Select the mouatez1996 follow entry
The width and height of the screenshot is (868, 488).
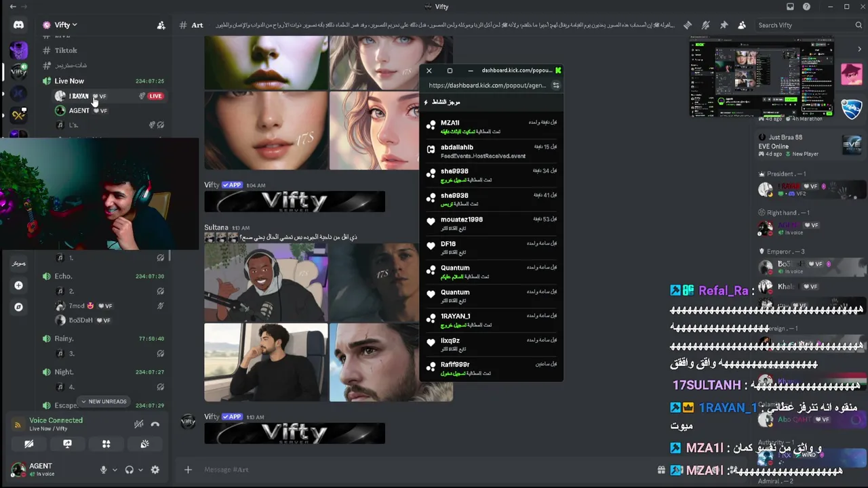point(491,223)
